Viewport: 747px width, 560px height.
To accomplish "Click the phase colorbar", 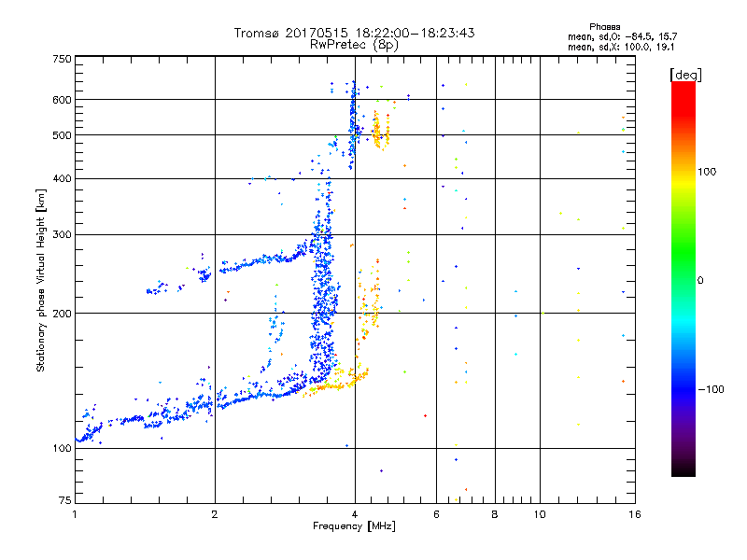I will click(x=684, y=278).
